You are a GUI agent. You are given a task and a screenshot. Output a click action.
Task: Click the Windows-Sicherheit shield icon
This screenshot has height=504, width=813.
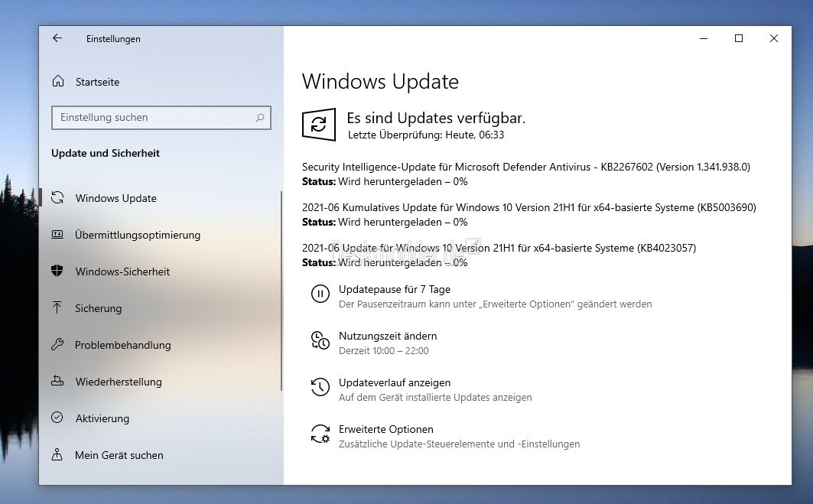(57, 271)
